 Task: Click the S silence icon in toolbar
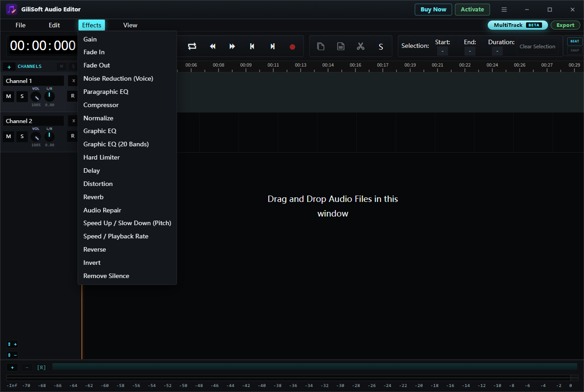click(x=381, y=46)
